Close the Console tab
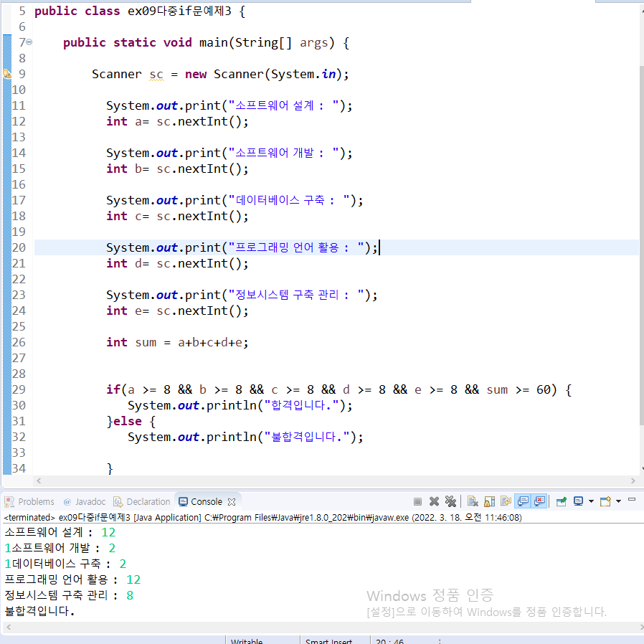 (232, 502)
